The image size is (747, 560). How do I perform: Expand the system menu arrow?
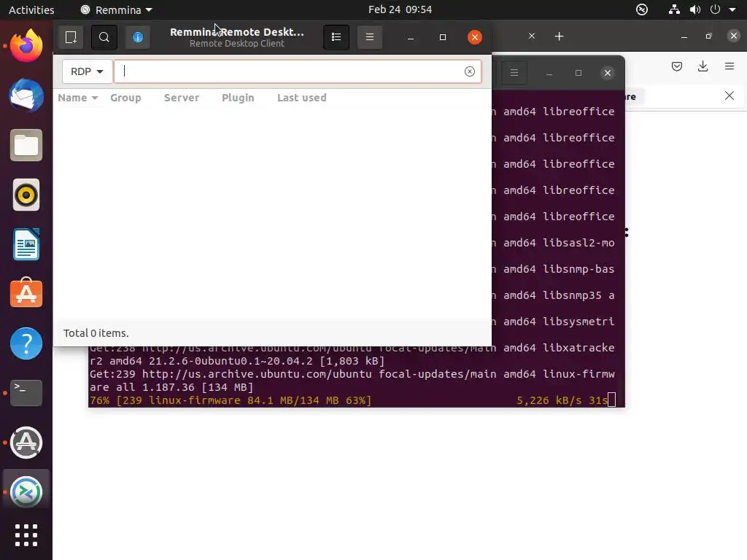(x=732, y=9)
